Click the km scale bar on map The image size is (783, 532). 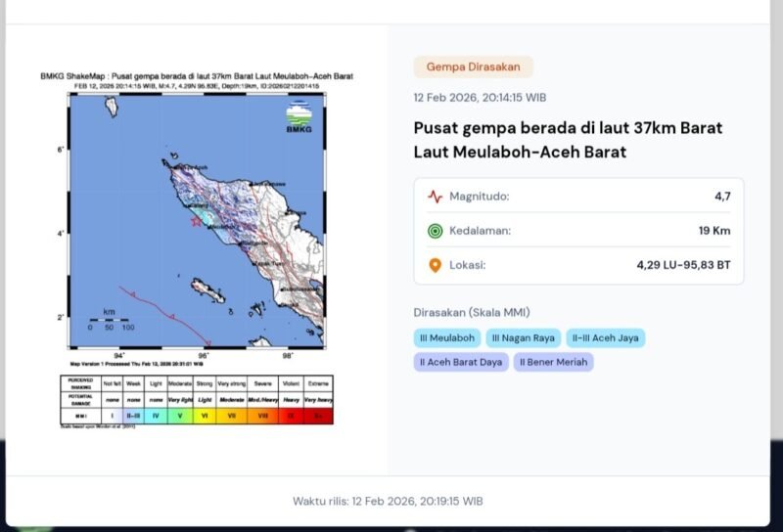[110, 320]
